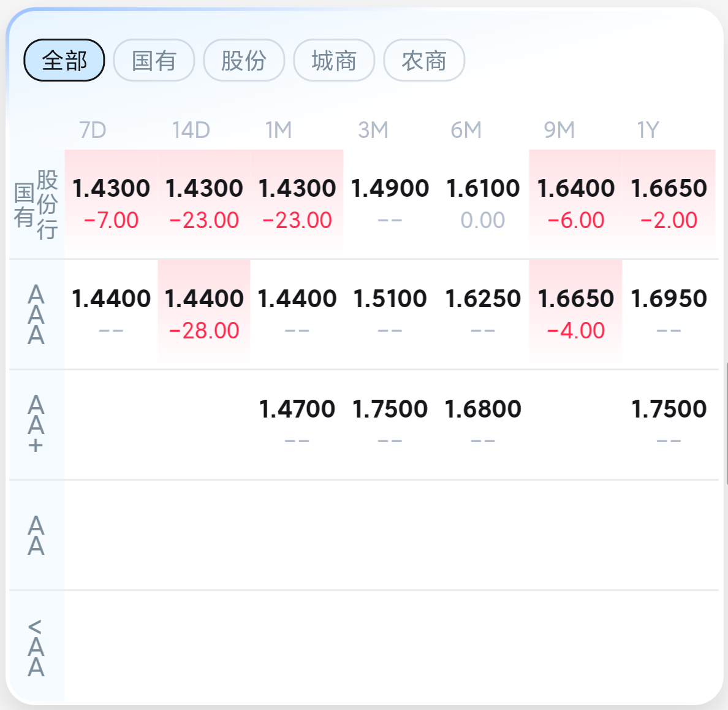Switch to the 股份 filter tab
Viewport: 728px width, 710px height.
tap(245, 61)
